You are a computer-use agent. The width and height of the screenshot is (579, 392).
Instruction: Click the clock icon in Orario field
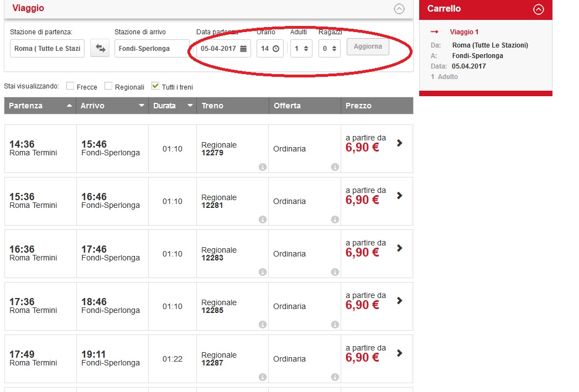[x=276, y=49]
